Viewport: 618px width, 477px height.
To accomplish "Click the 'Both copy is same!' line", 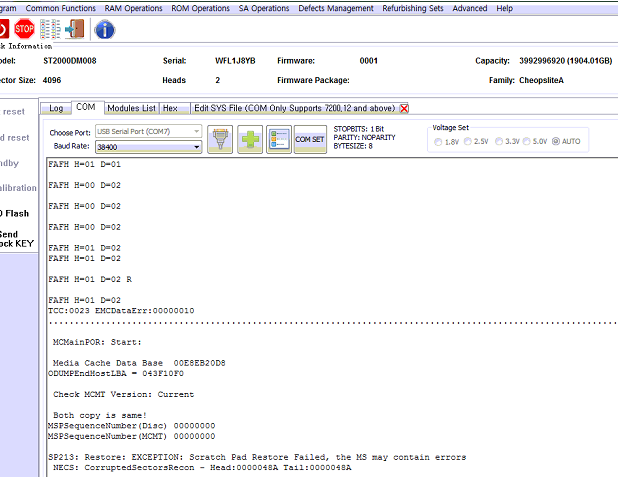I will (x=100, y=416).
